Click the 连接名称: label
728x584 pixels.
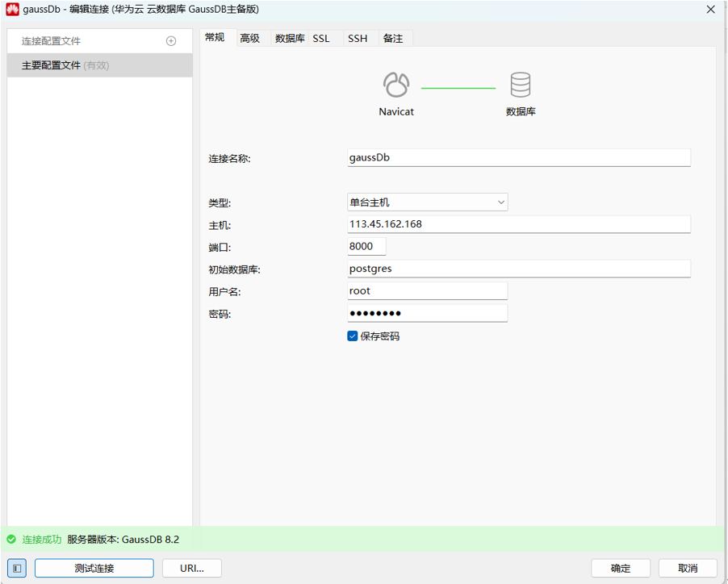[229, 159]
